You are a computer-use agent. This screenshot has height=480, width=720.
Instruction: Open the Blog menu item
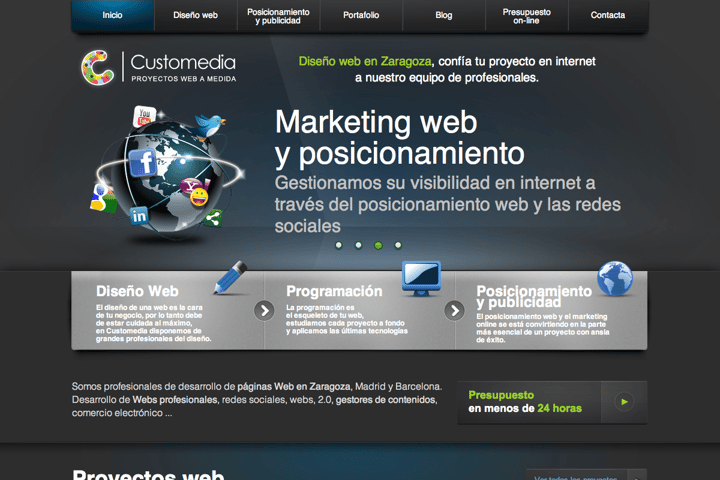point(444,15)
